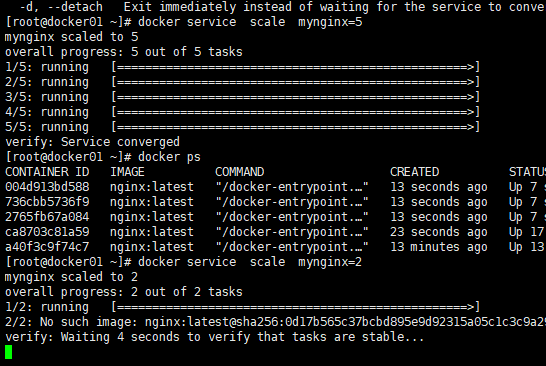The height and width of the screenshot is (366, 546).
Task: Click the 'mynginx=5' scale command text
Action: pos(330,22)
